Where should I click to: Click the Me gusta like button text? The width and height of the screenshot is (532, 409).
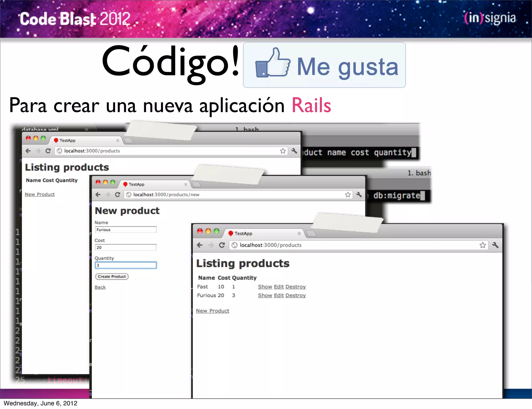(347, 67)
